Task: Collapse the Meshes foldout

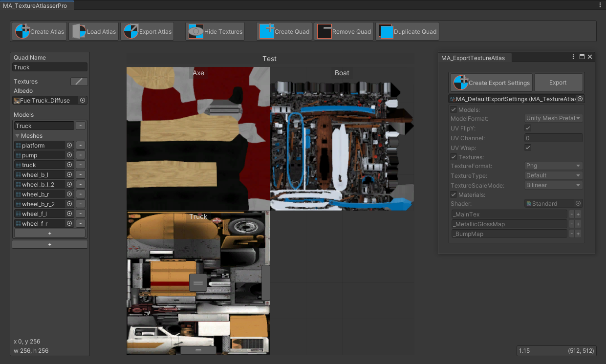Action: [18, 136]
